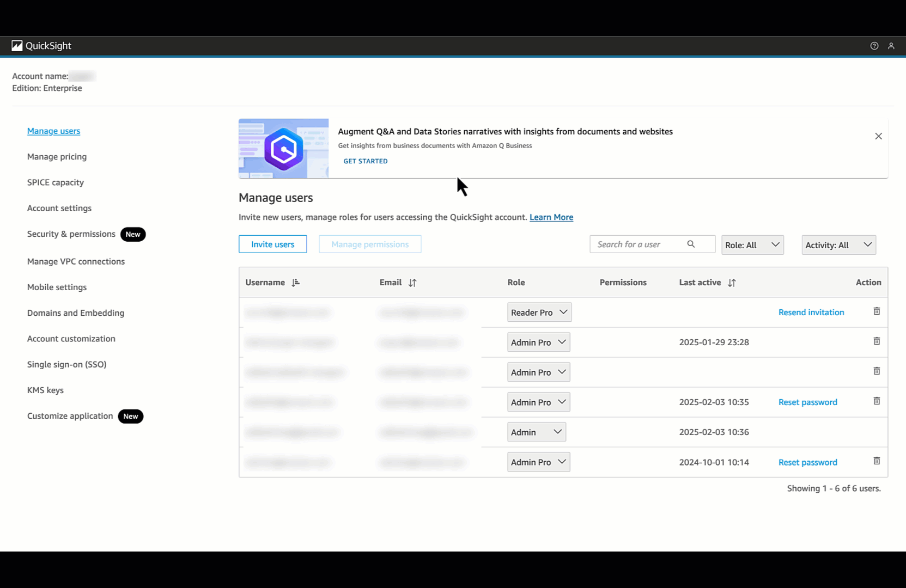Open Mobile settings in the sidebar

click(x=57, y=287)
